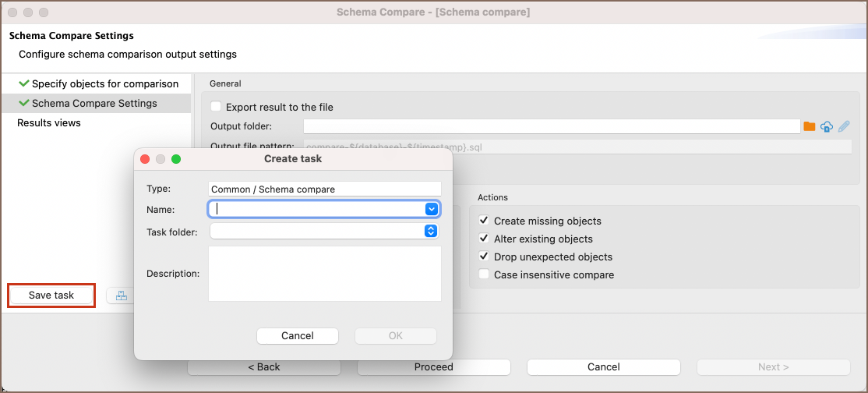Click the green checkmark beside Specify objects
Image resolution: width=868 pixels, height=393 pixels.
(x=24, y=83)
